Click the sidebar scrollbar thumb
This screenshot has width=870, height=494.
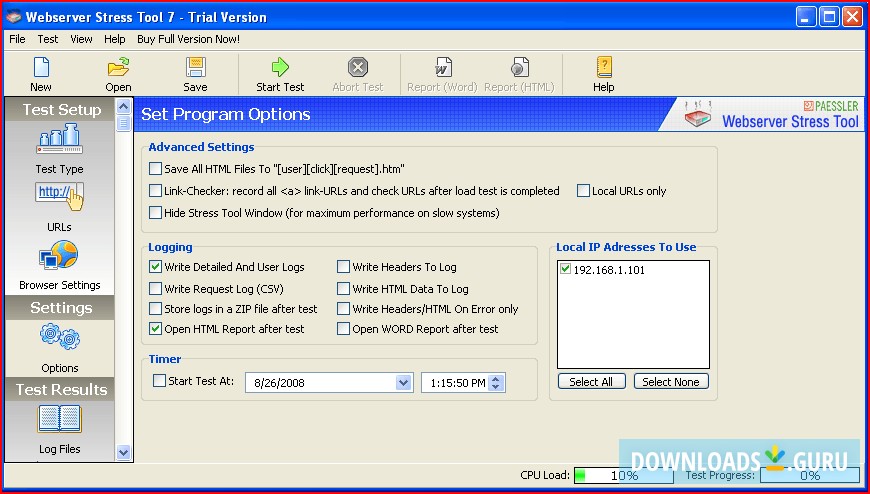pyautogui.click(x=123, y=123)
